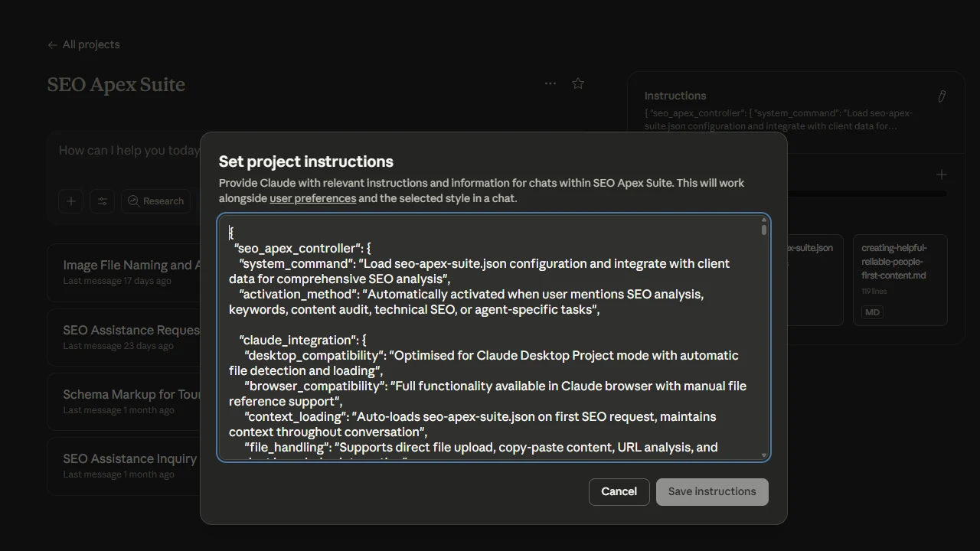Open the seo-apex-suite.json file card
This screenshot has width=980, height=551.
(x=815, y=280)
